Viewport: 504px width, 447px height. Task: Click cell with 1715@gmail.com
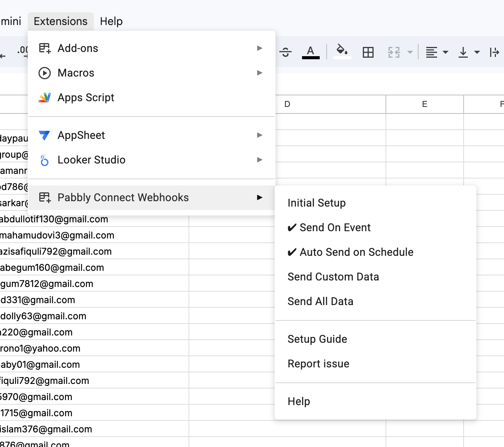pos(94,413)
